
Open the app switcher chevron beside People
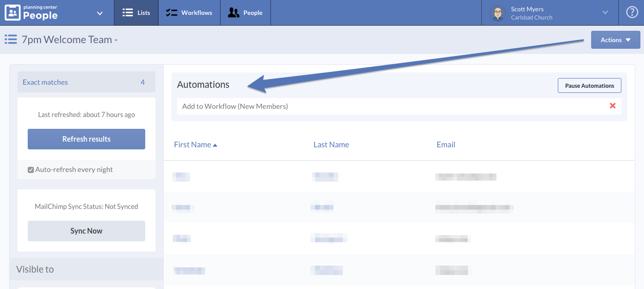tap(100, 13)
